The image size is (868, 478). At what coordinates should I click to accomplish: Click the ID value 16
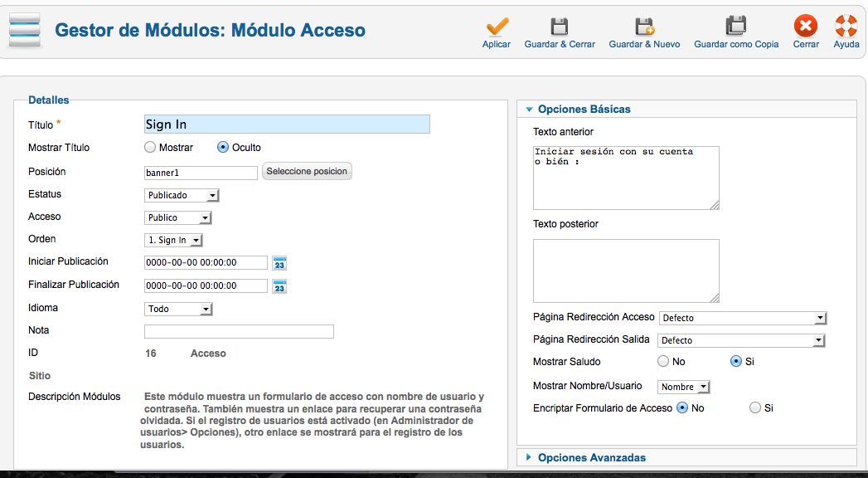(151, 354)
